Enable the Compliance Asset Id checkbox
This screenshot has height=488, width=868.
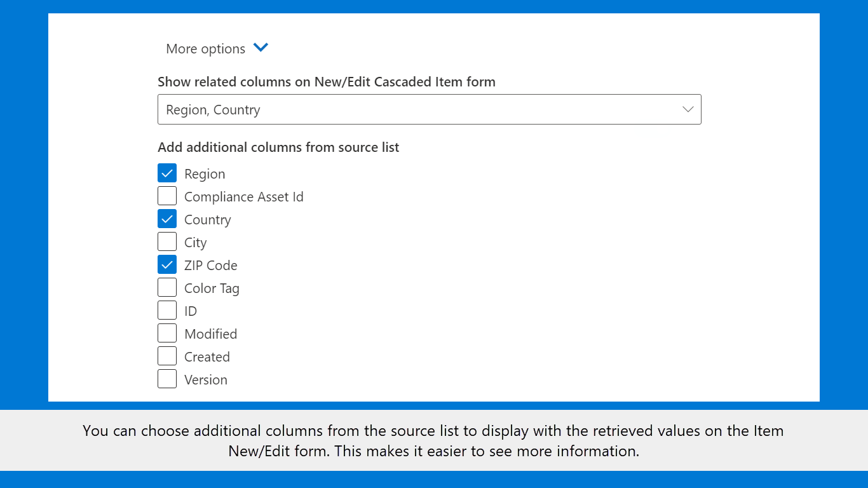pyautogui.click(x=167, y=196)
